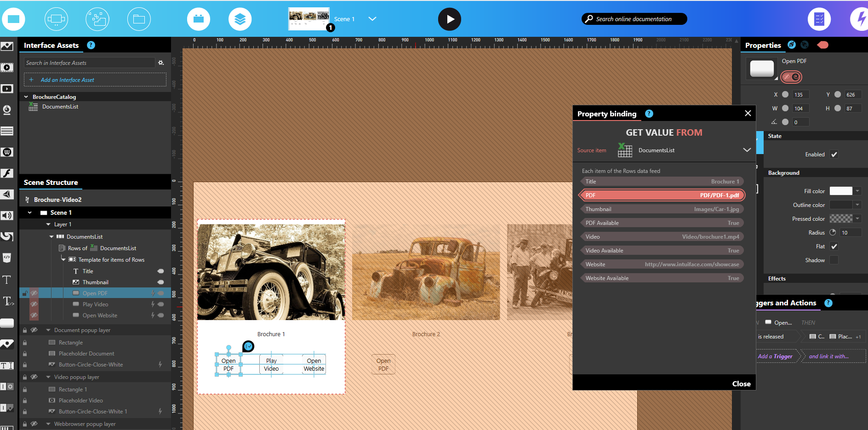Choose the Web browser tool icon
Viewport: 868px width, 430px height.
pos(7,152)
